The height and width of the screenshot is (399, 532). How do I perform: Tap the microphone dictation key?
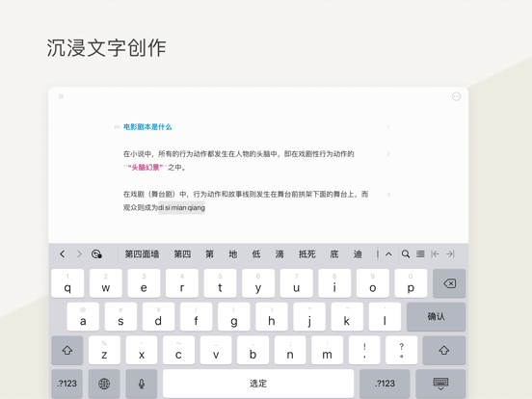click(142, 384)
